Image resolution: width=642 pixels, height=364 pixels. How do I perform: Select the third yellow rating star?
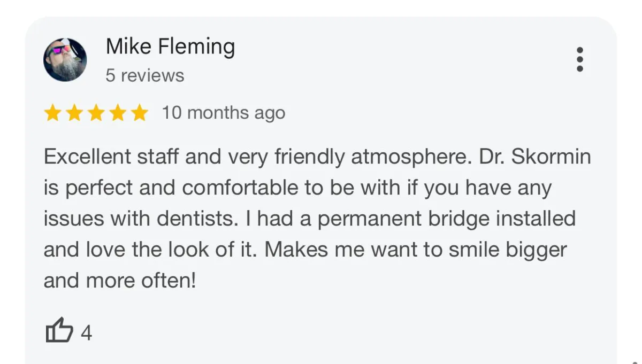point(96,113)
